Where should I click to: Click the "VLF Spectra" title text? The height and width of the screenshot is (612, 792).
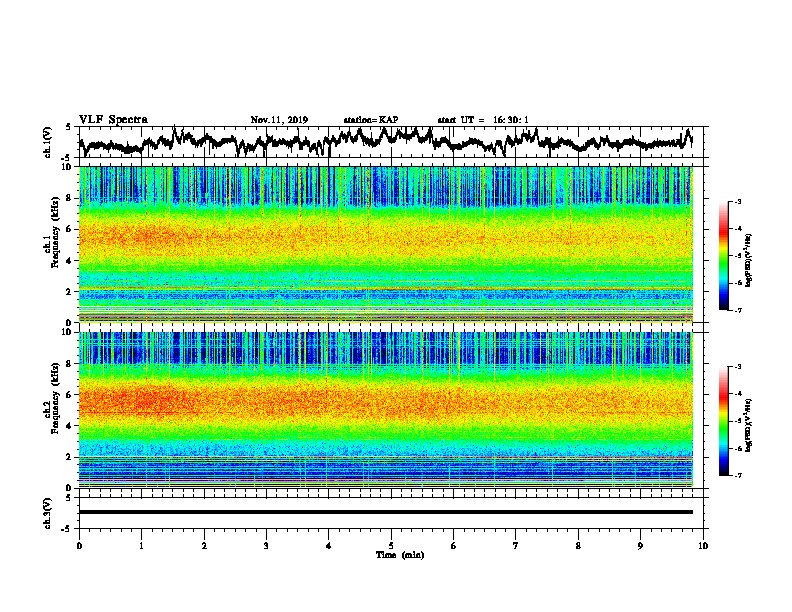(x=113, y=120)
